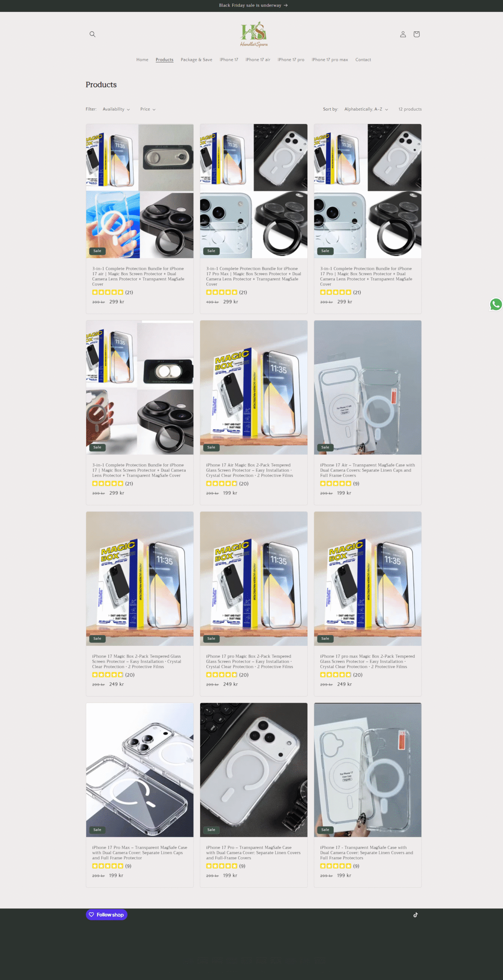This screenshot has width=503, height=980.
Task: Open iPhone 17 air menu item
Action: coord(258,60)
